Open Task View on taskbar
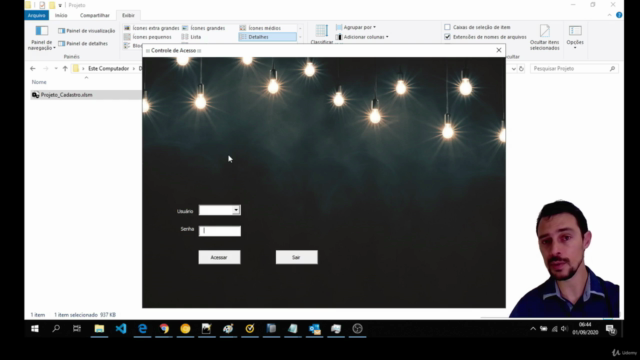The height and width of the screenshot is (360, 640). 77,329
